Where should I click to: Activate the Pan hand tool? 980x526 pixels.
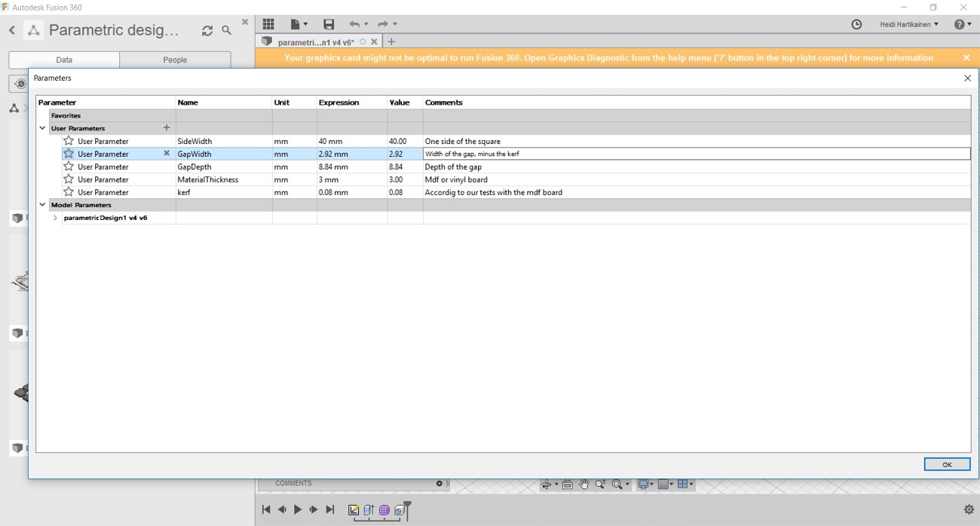(584, 485)
